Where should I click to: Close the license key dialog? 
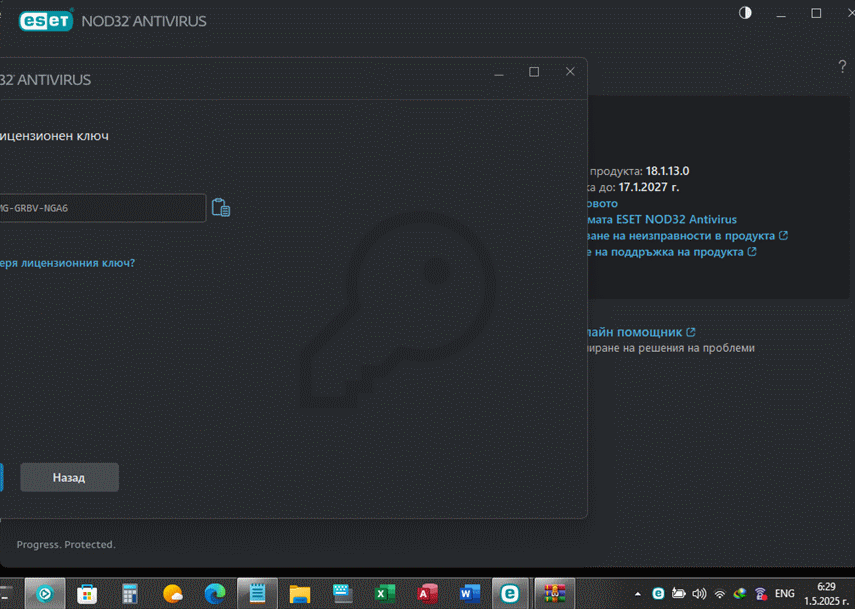coord(570,71)
